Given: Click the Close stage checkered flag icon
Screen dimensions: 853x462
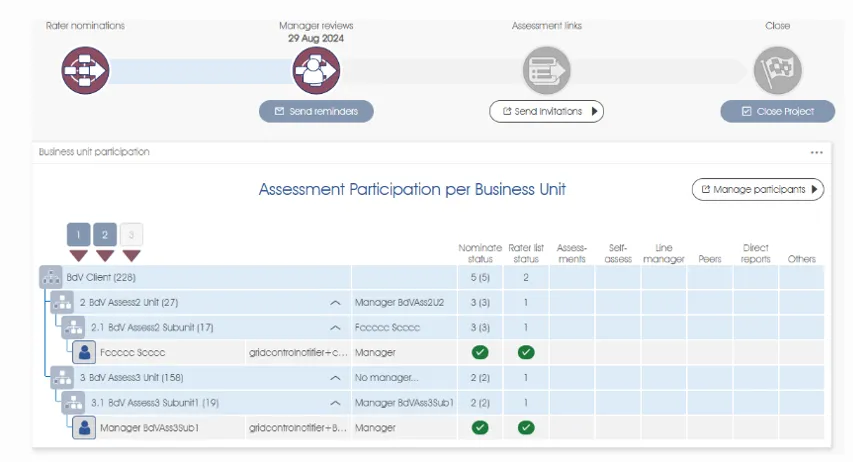Looking at the screenshot, I should (777, 71).
